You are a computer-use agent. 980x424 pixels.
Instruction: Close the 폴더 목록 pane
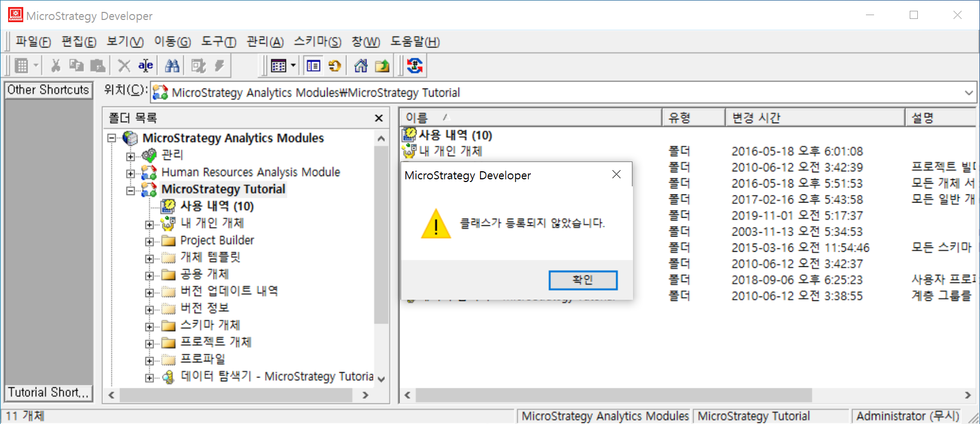pos(379,118)
